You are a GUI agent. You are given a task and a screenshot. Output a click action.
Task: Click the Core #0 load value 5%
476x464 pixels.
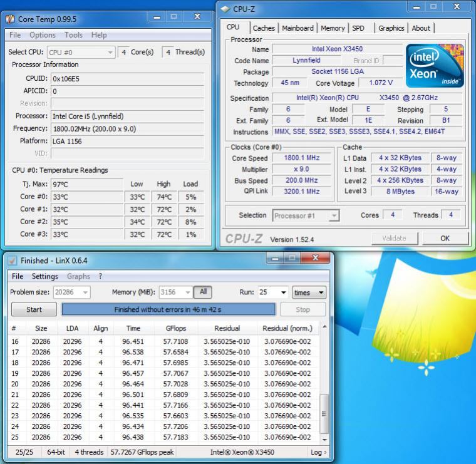tap(190, 197)
